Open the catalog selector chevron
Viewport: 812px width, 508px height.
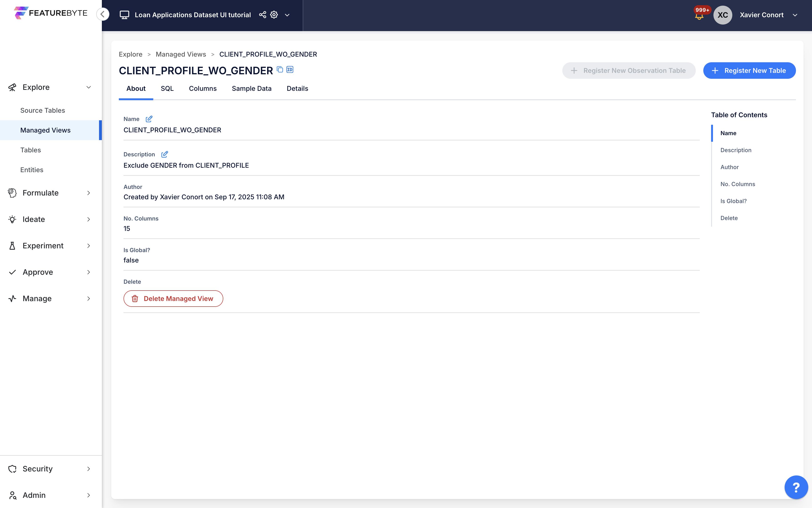[287, 15]
